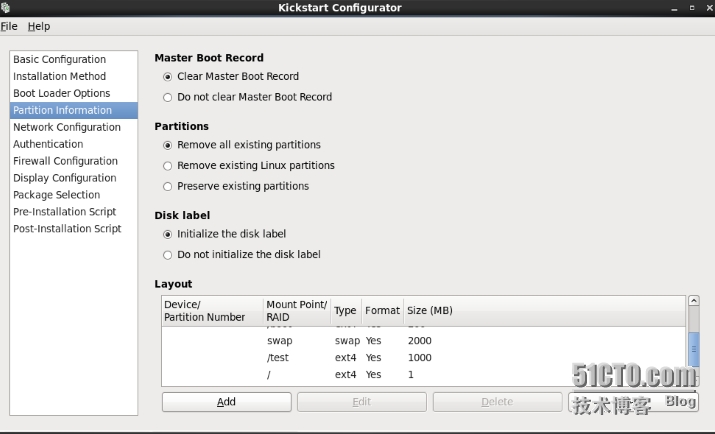Click the Type column header
The width and height of the screenshot is (715, 434).
coord(346,311)
